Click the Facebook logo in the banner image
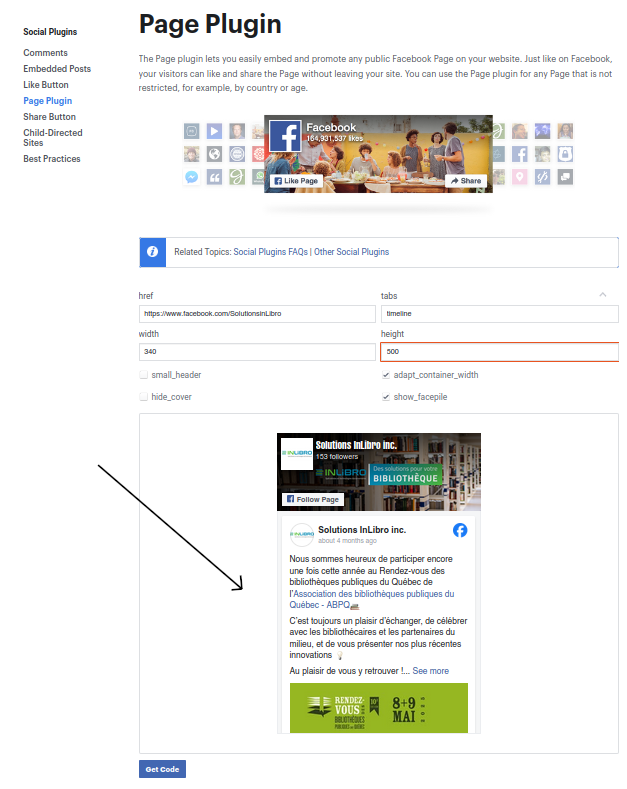This screenshot has width=627, height=789. pyautogui.click(x=285, y=136)
